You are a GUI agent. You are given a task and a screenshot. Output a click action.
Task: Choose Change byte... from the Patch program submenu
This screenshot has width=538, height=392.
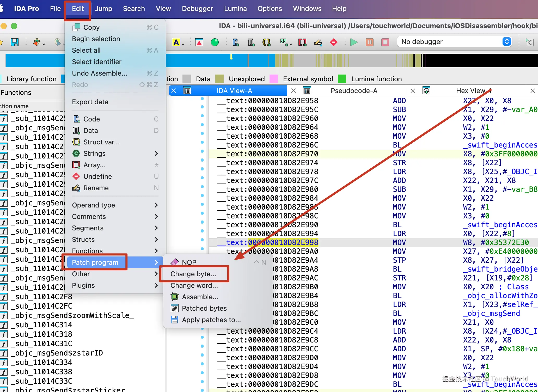click(x=193, y=274)
